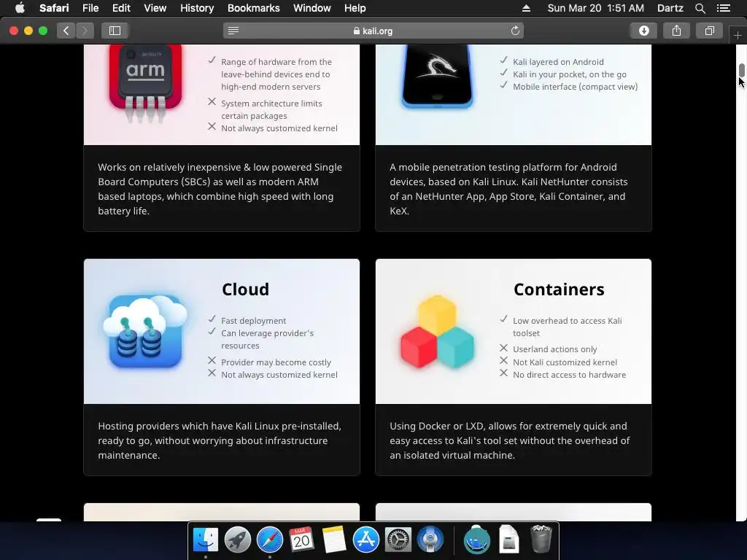Screen dimensions: 747x560
Task: Click the Kali NetHunter description paragraph
Action: (508, 189)
